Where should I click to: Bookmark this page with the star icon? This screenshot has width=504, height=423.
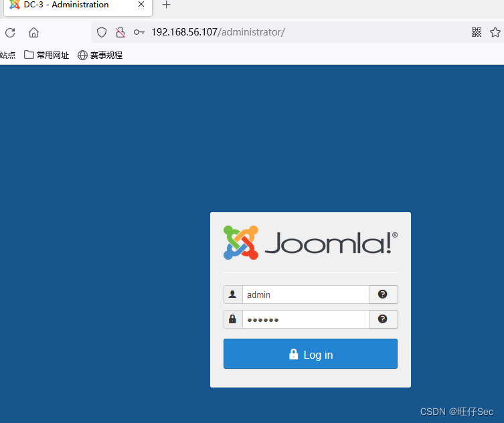tap(495, 32)
